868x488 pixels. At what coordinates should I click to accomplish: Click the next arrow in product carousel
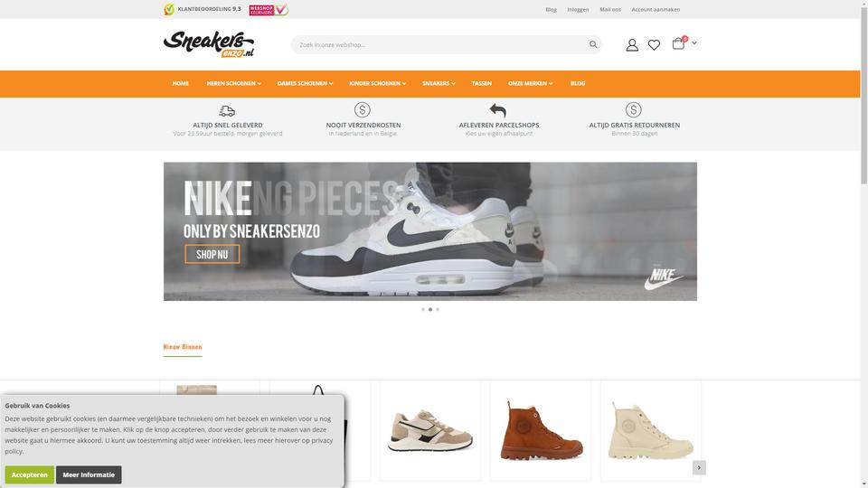click(699, 467)
